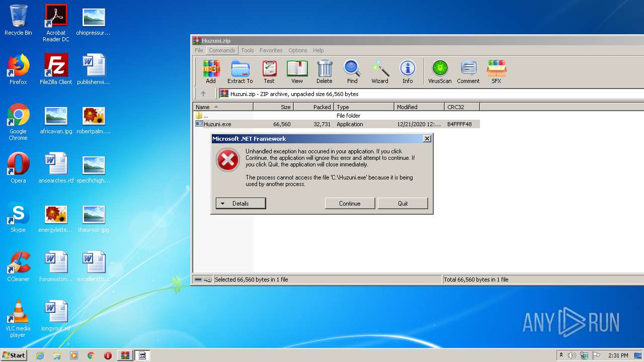Run VirusScan from the toolbar
Viewport: 644px width, 362px height.
tap(440, 71)
